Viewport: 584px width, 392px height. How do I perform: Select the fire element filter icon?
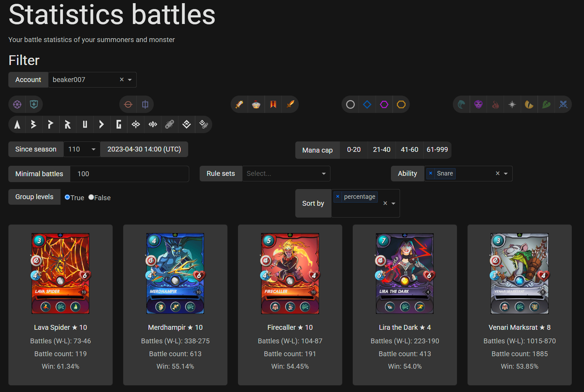[495, 104]
